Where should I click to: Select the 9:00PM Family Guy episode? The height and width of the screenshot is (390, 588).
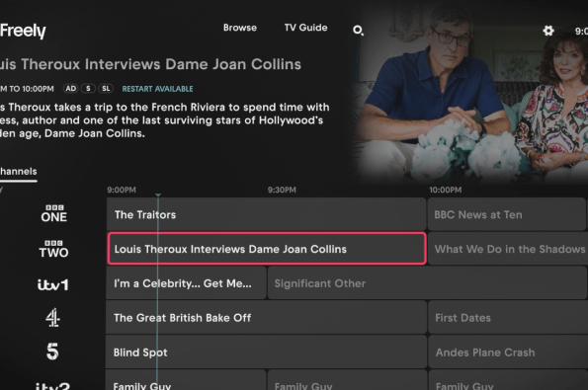click(x=186, y=380)
